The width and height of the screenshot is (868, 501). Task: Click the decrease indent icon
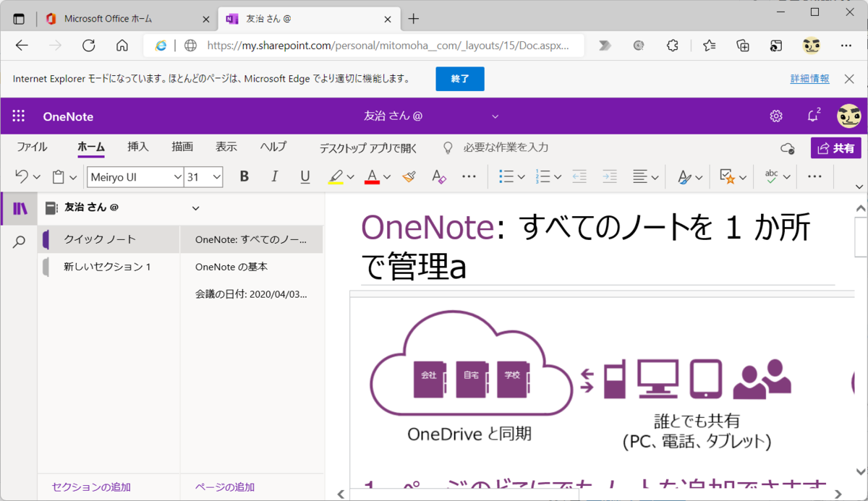coord(579,176)
